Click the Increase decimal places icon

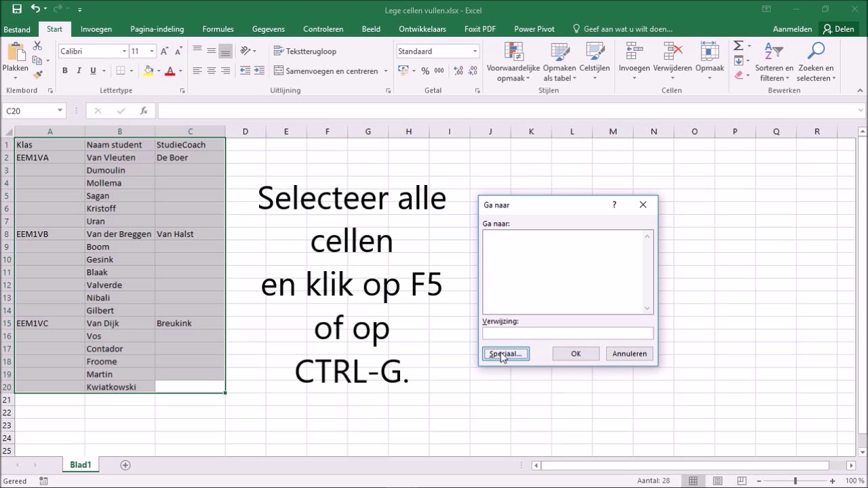[x=458, y=70]
